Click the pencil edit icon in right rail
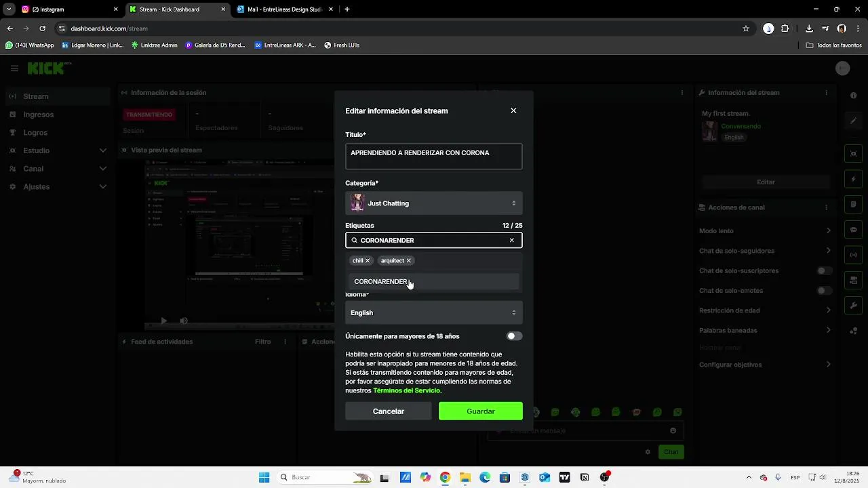 (x=854, y=121)
